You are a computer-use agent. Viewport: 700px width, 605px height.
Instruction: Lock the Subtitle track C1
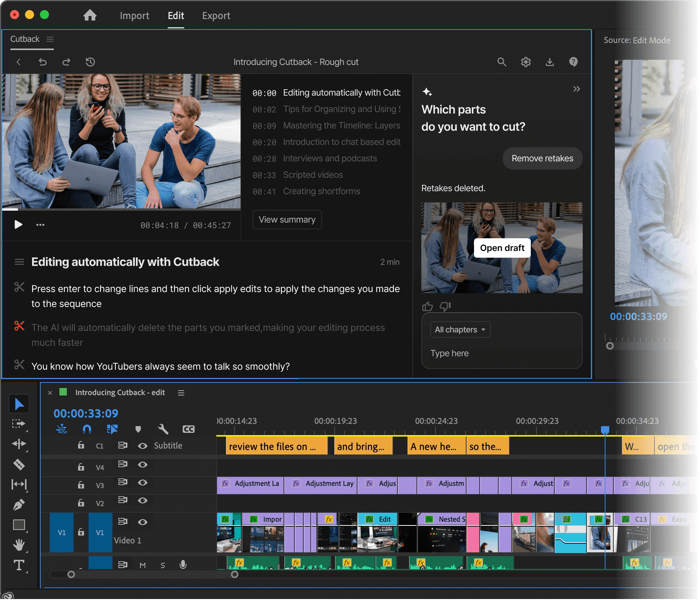click(x=81, y=445)
